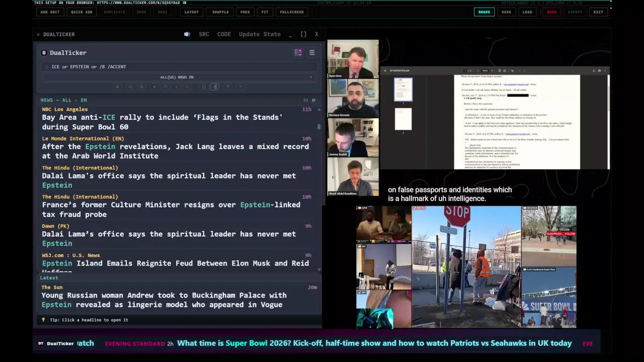644x362 pixels.
Task: Click the STOP sign livestream video
Action: click(x=466, y=267)
